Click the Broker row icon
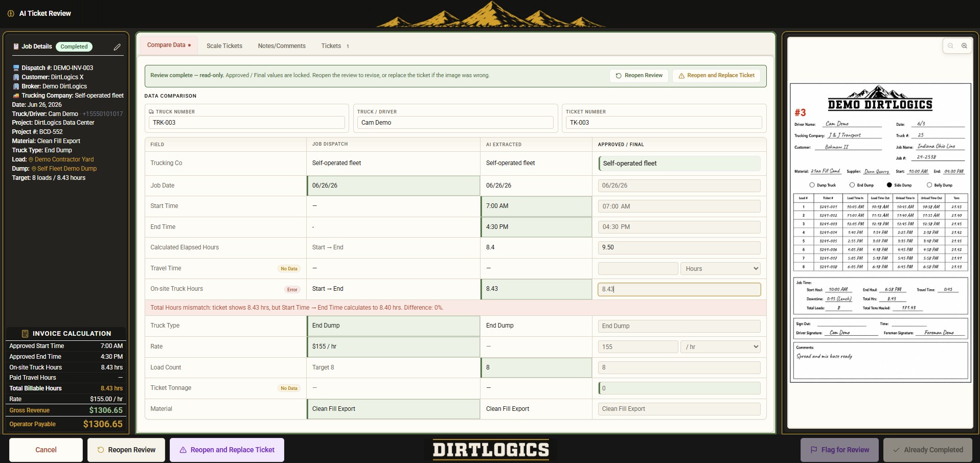Viewport: 980px width, 463px height. coord(16,86)
